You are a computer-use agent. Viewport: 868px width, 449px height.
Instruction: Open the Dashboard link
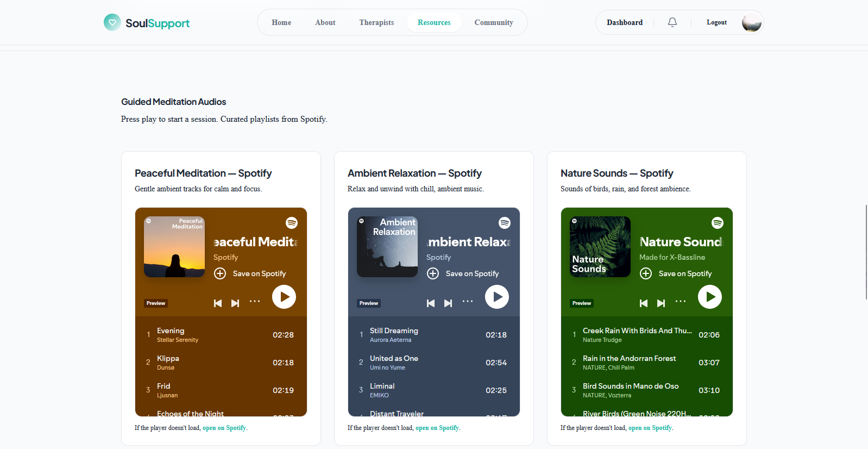(x=625, y=22)
